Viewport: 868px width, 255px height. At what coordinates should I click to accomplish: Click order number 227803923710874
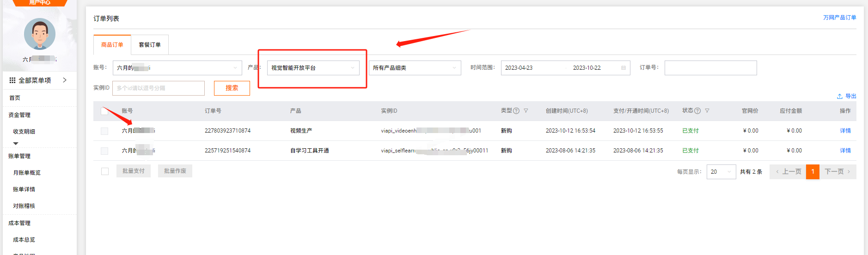click(x=228, y=131)
